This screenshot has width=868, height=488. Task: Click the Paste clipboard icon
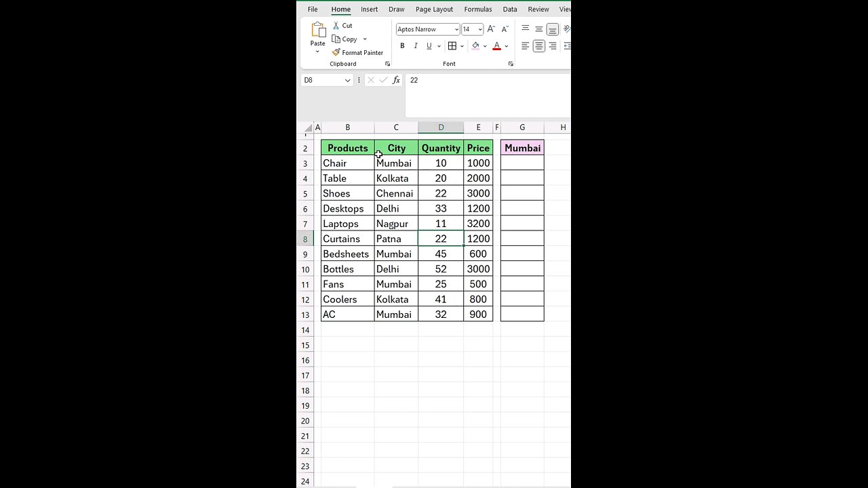(x=318, y=30)
